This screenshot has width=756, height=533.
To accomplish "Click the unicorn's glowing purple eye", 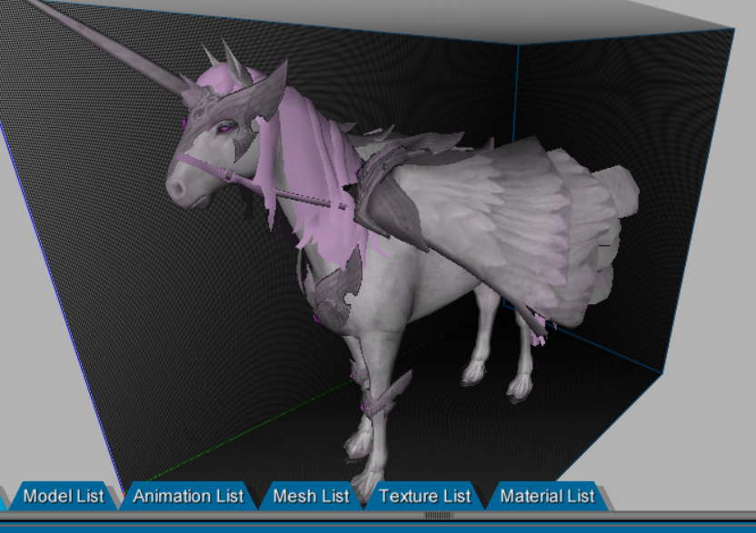I will (221, 130).
